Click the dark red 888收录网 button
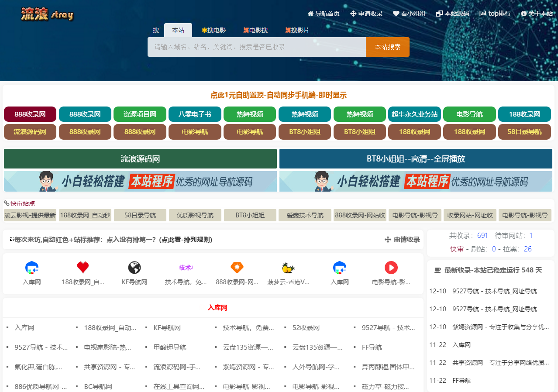The width and height of the screenshot is (558, 392). (30, 114)
